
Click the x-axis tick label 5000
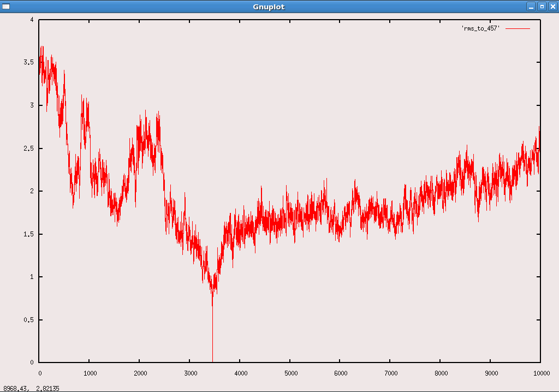click(290, 373)
